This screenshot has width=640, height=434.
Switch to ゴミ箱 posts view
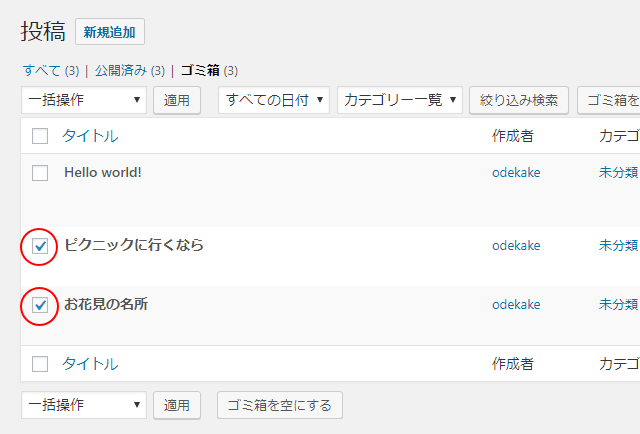point(200,71)
